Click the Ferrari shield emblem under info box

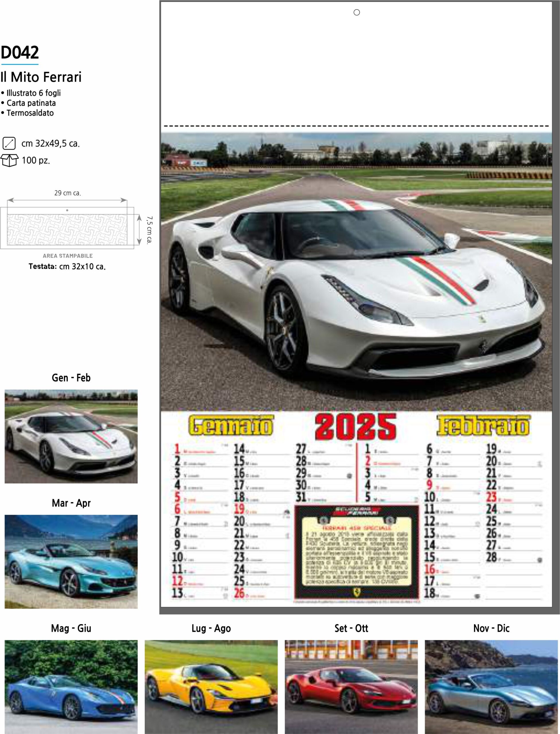pos(357,592)
